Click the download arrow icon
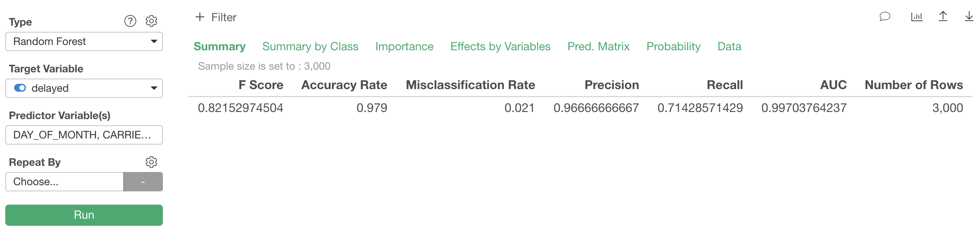 [969, 17]
